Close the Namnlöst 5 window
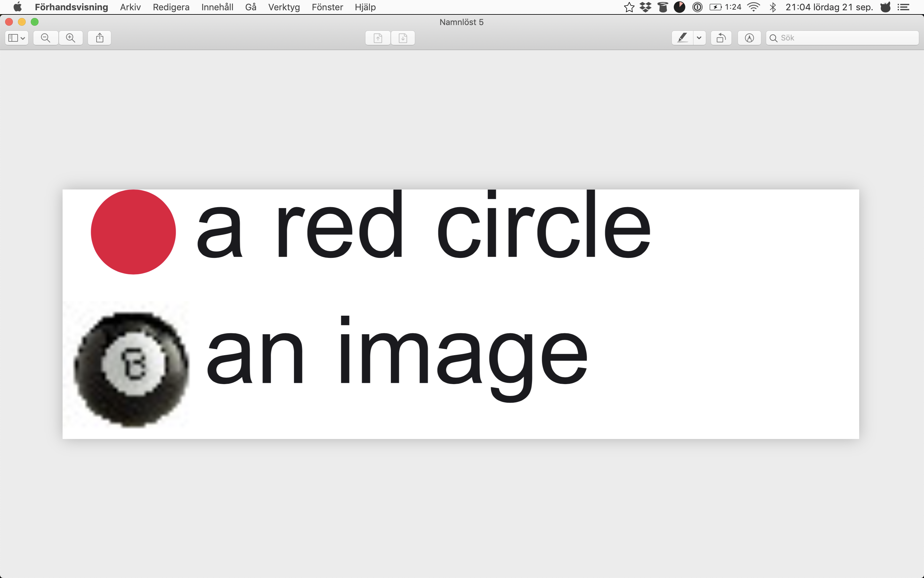The width and height of the screenshot is (924, 578). click(9, 22)
